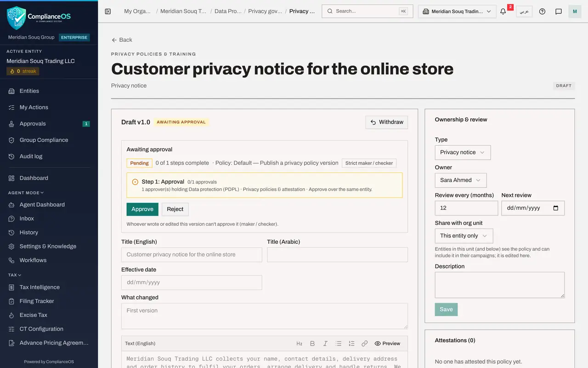The width and height of the screenshot is (588, 368).
Task: Click the Approvals sidebar icon
Action: tap(11, 124)
